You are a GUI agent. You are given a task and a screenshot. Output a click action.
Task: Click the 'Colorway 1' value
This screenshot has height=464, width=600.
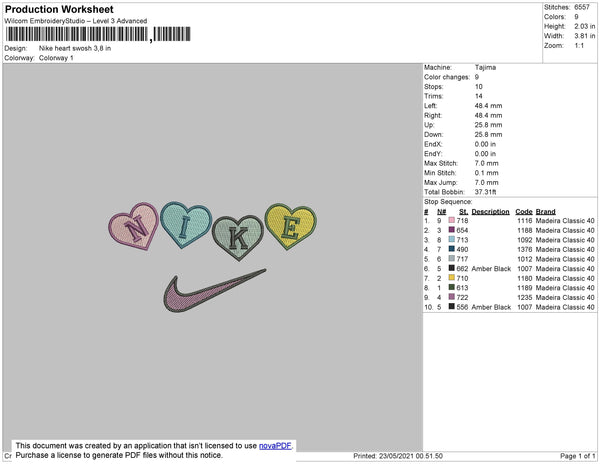tap(56, 58)
